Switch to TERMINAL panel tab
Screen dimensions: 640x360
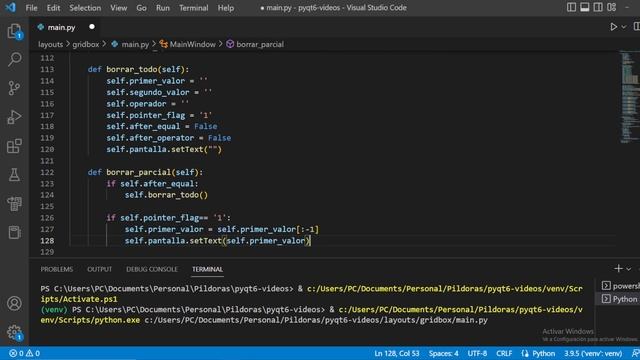tap(207, 269)
